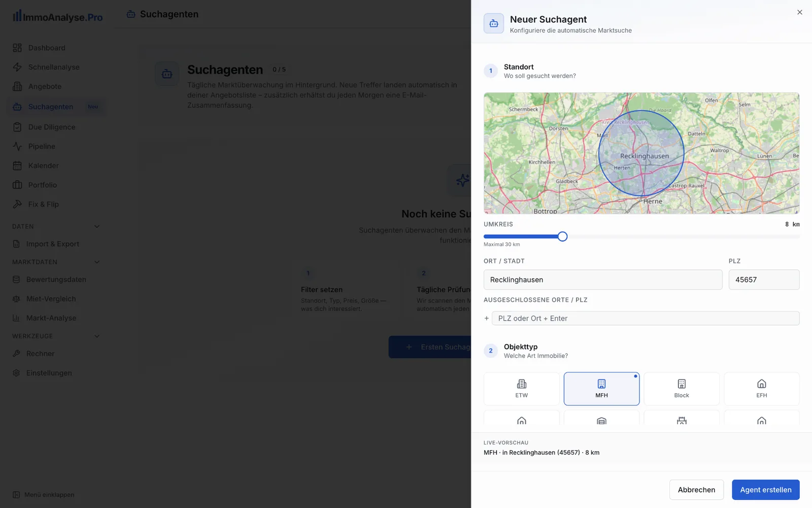Viewport: 812px width, 508px height.
Task: Click the Umkreis slider handle
Action: [x=562, y=236]
